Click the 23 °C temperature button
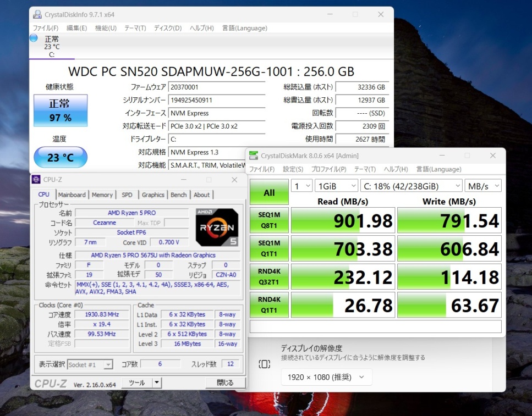The width and height of the screenshot is (532, 416). click(x=61, y=157)
